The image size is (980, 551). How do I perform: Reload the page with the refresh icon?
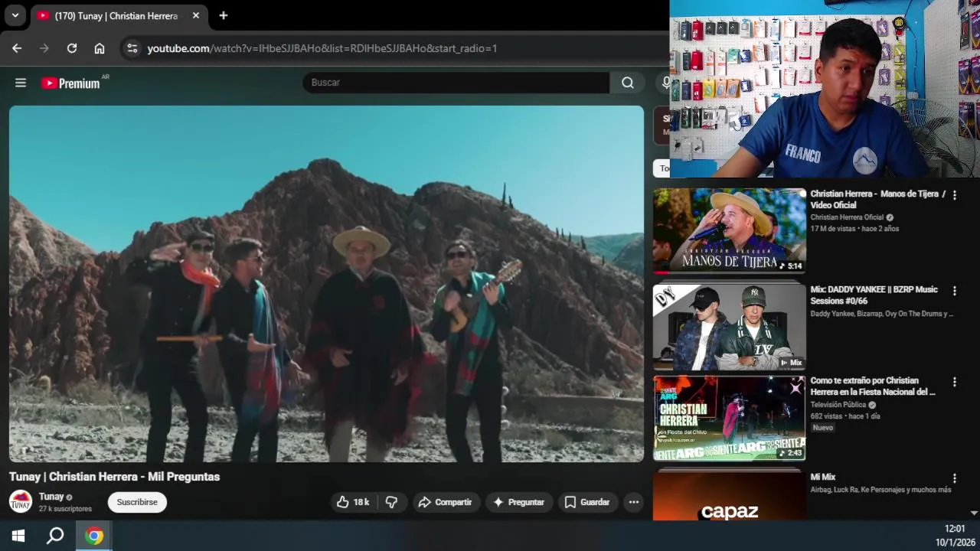[72, 48]
